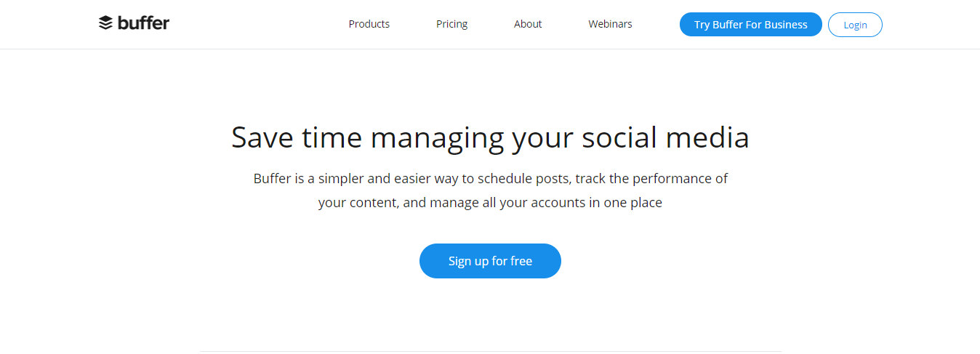Image resolution: width=980 pixels, height=354 pixels.
Task: Click description line beginning 'your content, and manage'
Action: point(490,203)
